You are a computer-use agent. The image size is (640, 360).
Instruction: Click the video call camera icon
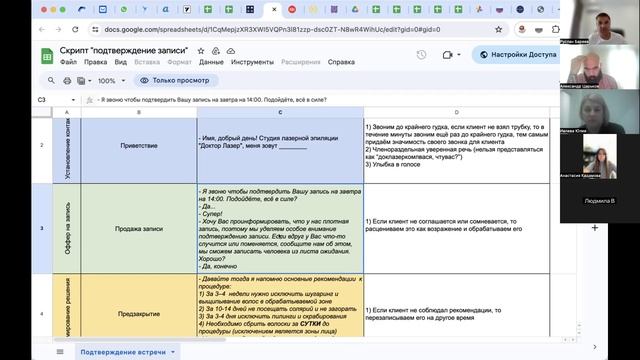click(447, 55)
